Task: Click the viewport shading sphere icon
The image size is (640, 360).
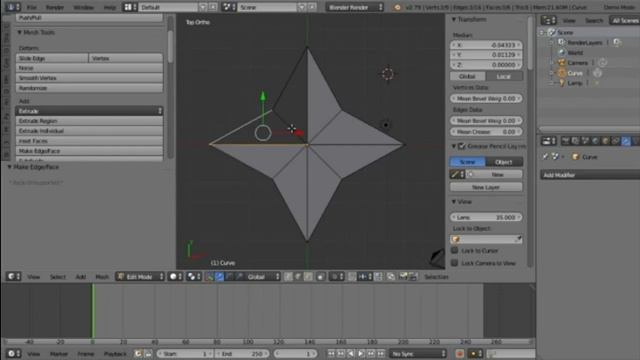Action: click(176, 276)
